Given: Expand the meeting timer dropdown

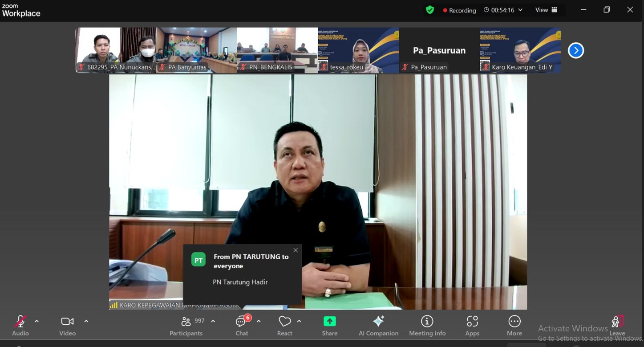Looking at the screenshot, I should [520, 10].
